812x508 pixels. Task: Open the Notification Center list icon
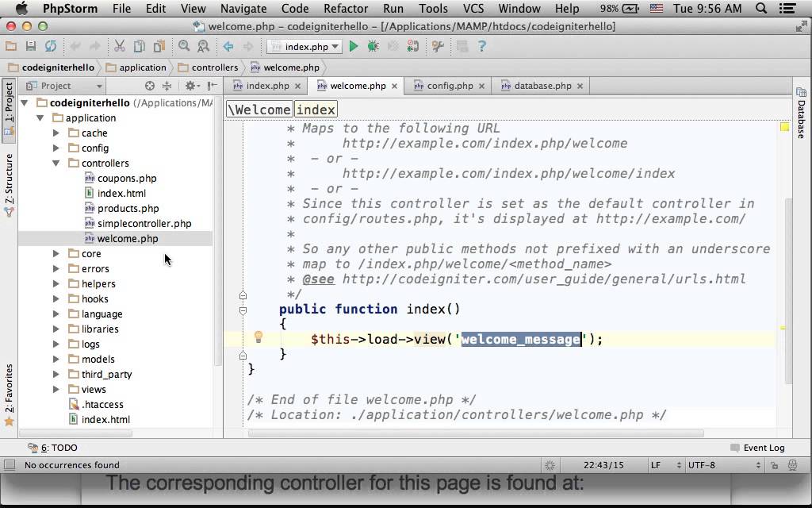click(x=787, y=8)
